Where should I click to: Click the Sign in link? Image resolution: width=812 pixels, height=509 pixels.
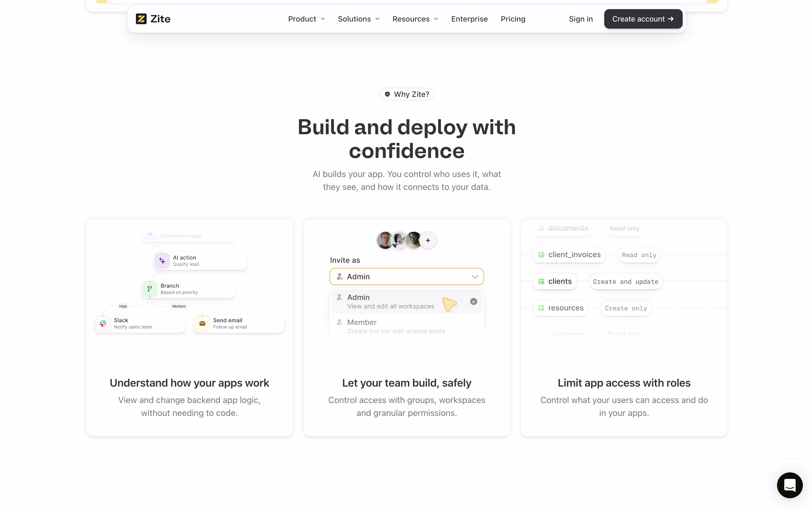pos(581,19)
